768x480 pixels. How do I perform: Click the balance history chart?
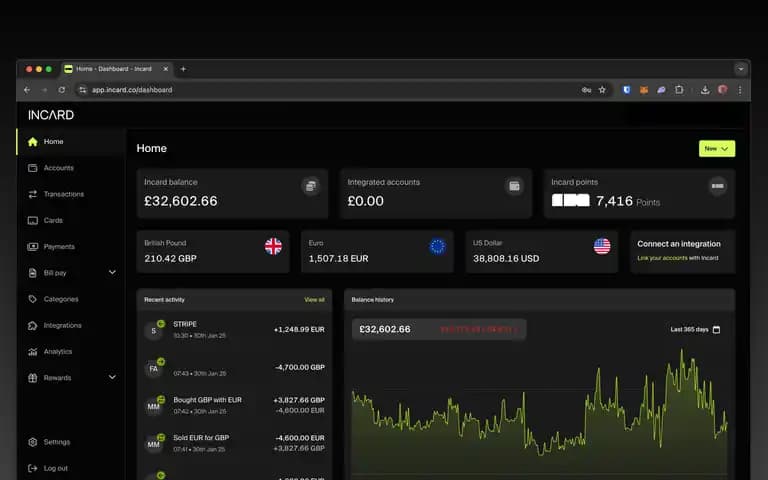coord(540,411)
